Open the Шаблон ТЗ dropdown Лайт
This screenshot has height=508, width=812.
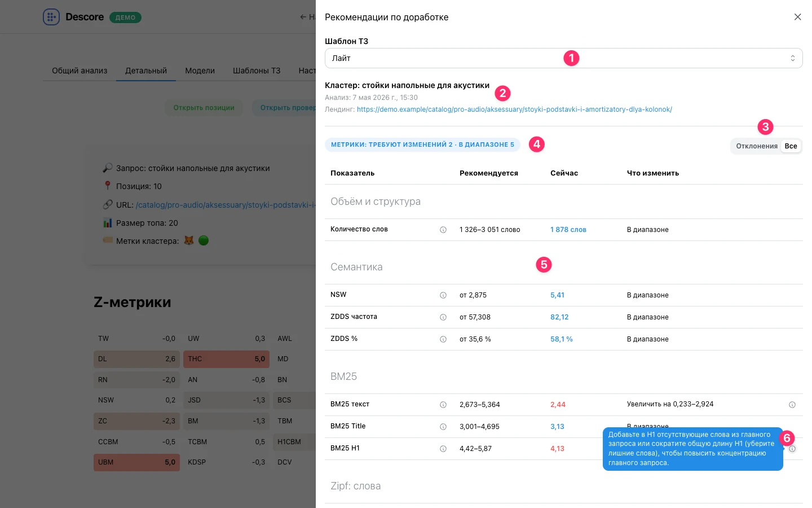click(563, 58)
